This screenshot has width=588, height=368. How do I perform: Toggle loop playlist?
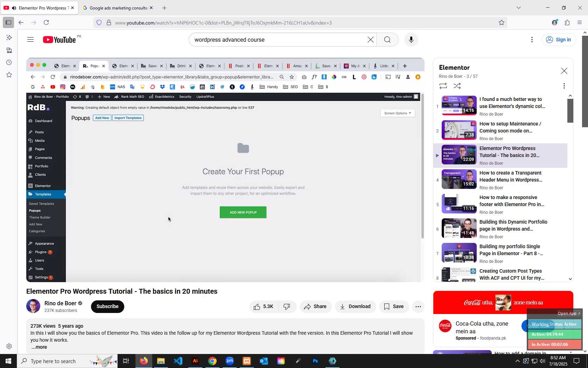click(443, 86)
